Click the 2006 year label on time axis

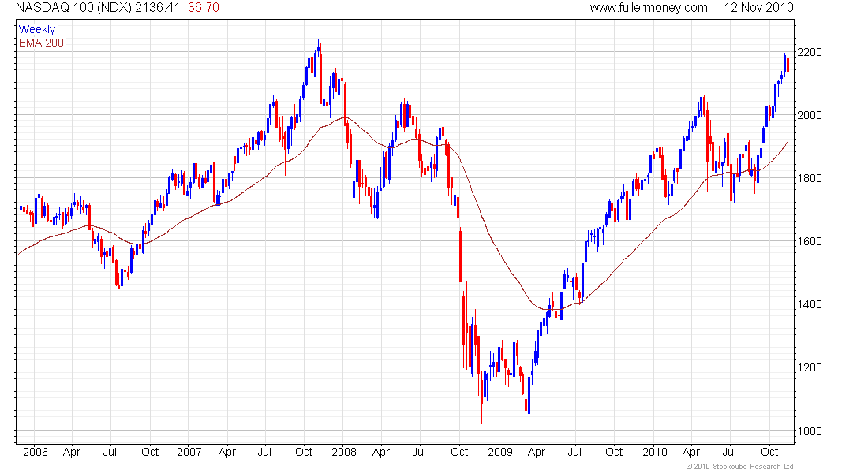(x=36, y=452)
